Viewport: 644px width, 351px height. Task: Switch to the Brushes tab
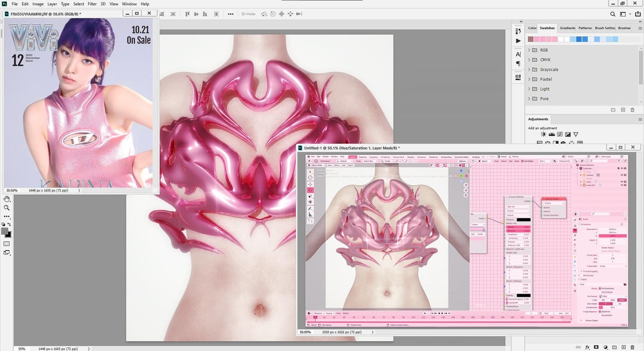624,28
